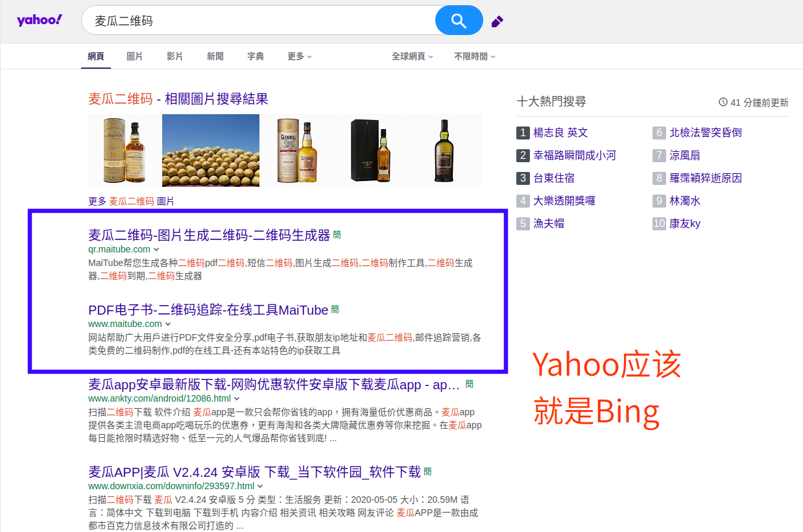Viewport: 803px width, 532px height.
Task: Click the dark green bottle thumbnail
Action: coord(445,151)
